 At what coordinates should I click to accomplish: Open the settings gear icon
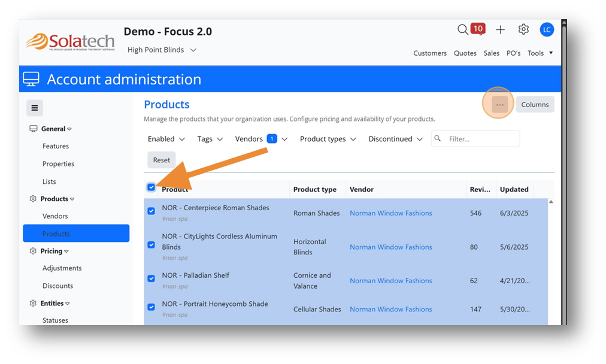(523, 29)
